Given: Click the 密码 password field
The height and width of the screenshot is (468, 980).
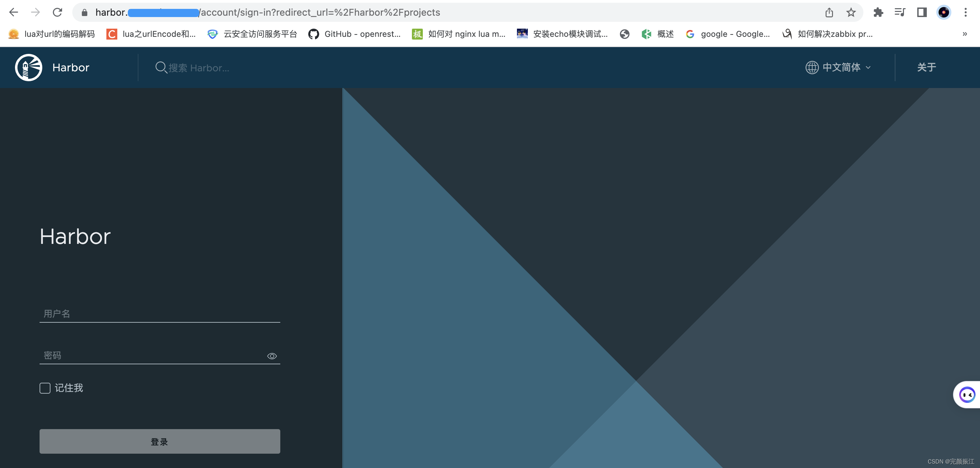Looking at the screenshot, I should tap(152, 355).
